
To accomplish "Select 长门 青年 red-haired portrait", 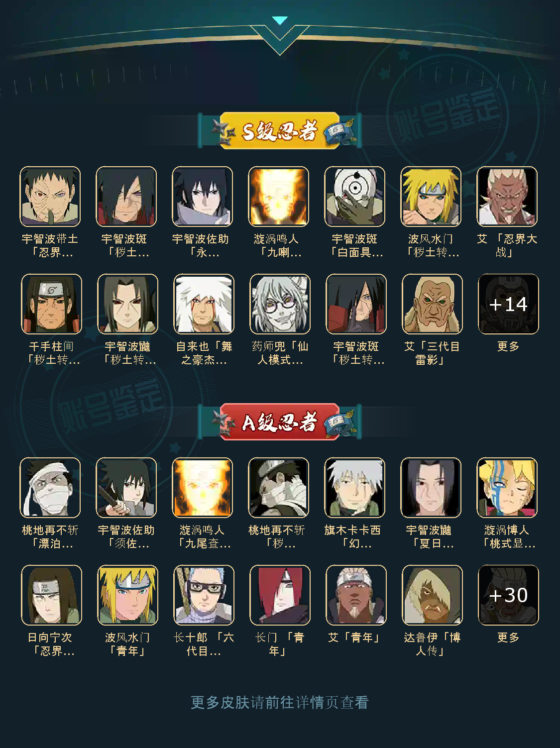I will pos(280,595).
